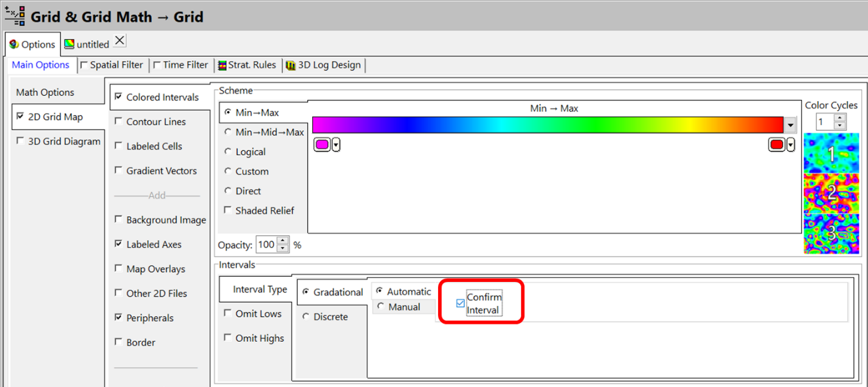The height and width of the screenshot is (387, 868).
Task: Open the magenta minimum color dropdown arrow
Action: tap(336, 145)
